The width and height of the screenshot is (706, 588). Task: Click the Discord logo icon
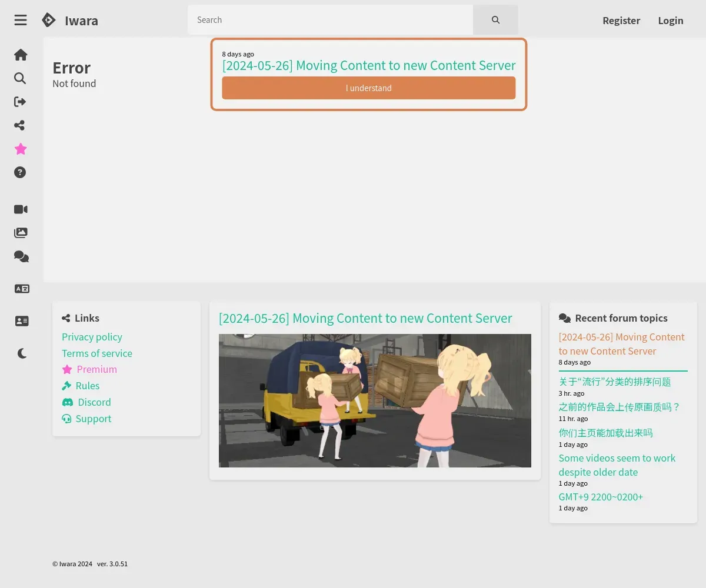[68, 402]
